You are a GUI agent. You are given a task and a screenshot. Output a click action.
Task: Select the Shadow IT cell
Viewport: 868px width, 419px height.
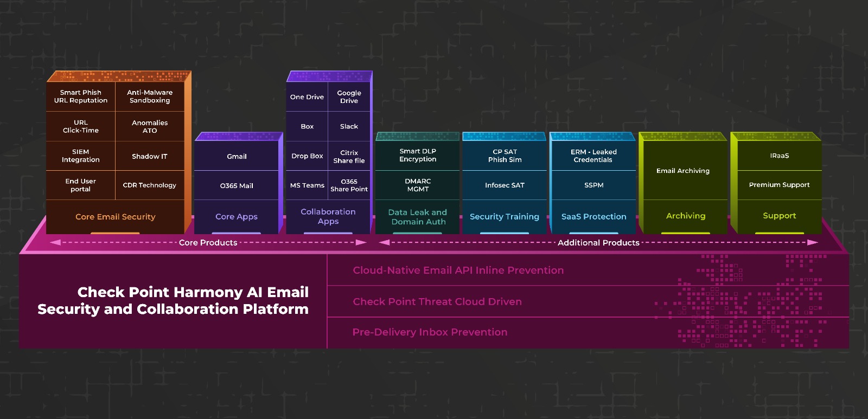pos(150,156)
